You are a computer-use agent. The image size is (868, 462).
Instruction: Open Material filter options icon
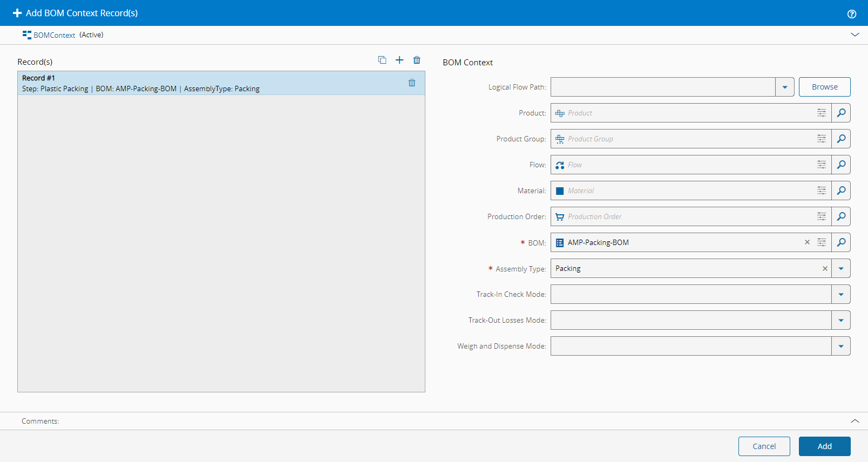pyautogui.click(x=821, y=191)
